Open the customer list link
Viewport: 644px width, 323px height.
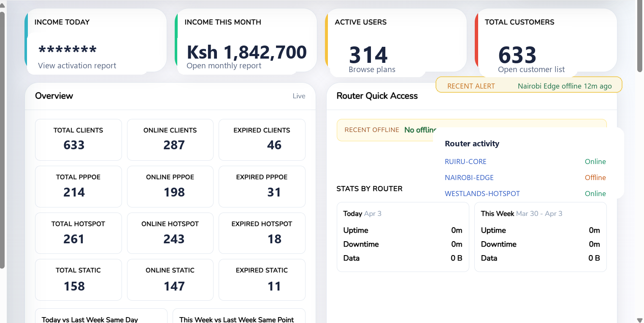pos(531,70)
